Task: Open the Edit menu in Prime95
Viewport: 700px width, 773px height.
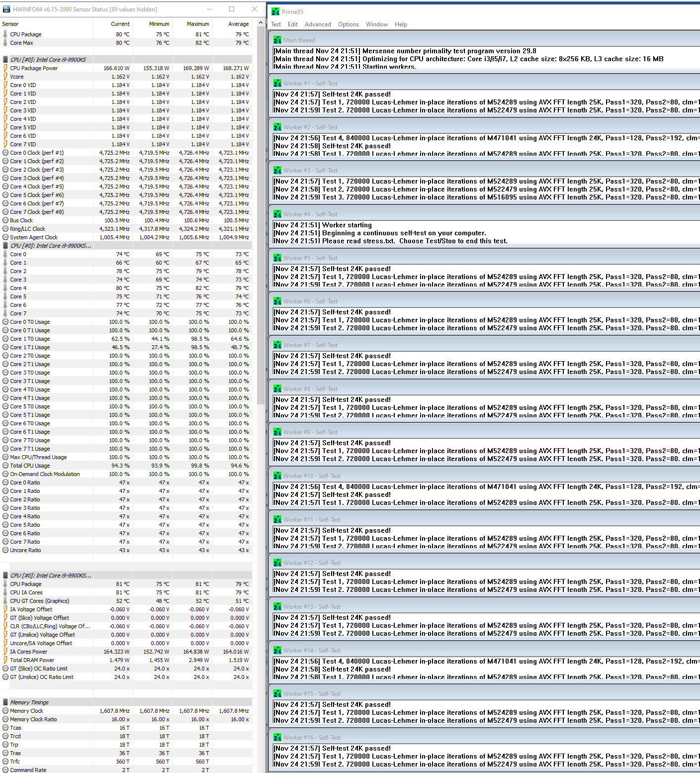Action: [293, 24]
